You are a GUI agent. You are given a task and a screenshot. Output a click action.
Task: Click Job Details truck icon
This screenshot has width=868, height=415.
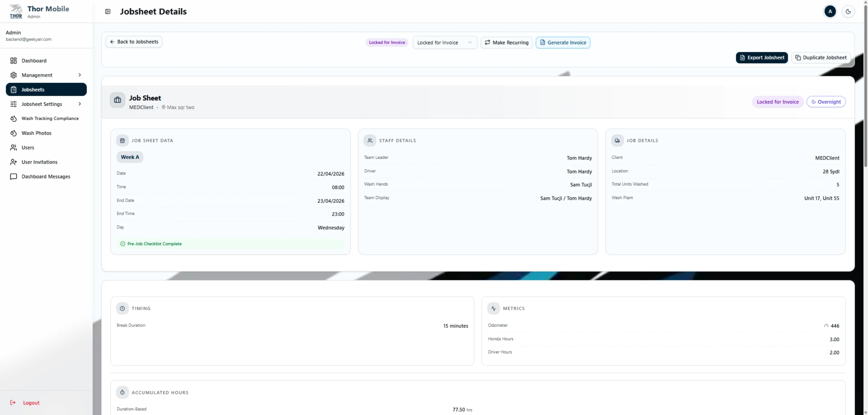click(617, 141)
